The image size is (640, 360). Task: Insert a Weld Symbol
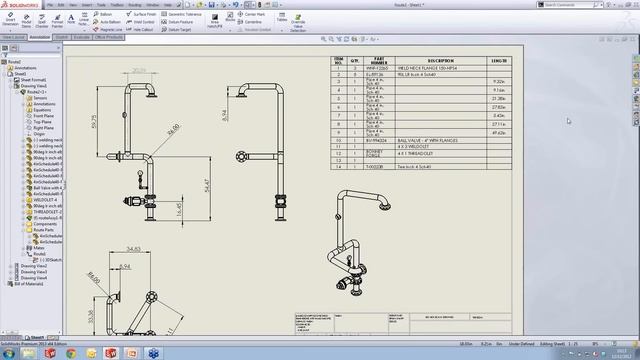[140, 22]
